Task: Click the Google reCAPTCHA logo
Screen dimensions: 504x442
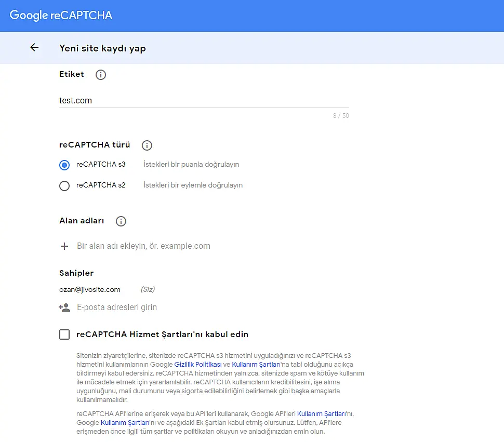Action: 61,15
